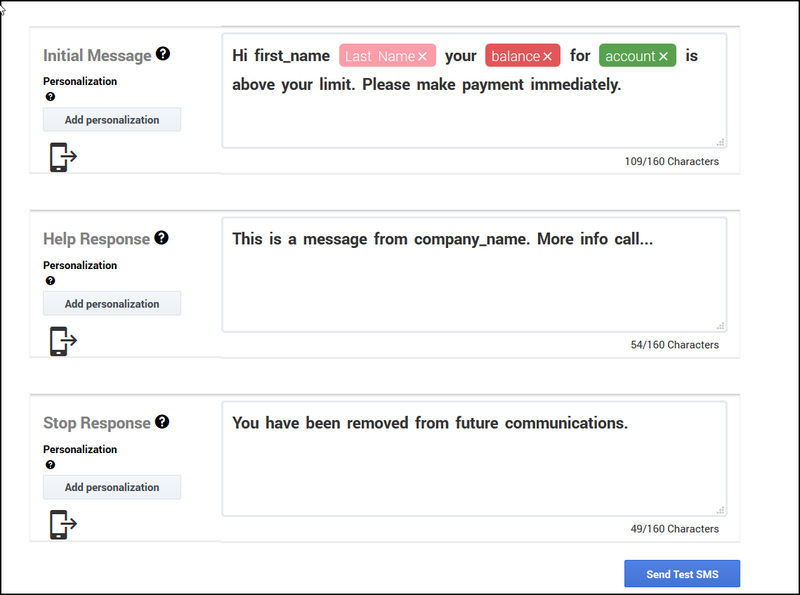The width and height of the screenshot is (800, 595).
Task: Add personalization to the Stop Response
Action: tap(111, 487)
